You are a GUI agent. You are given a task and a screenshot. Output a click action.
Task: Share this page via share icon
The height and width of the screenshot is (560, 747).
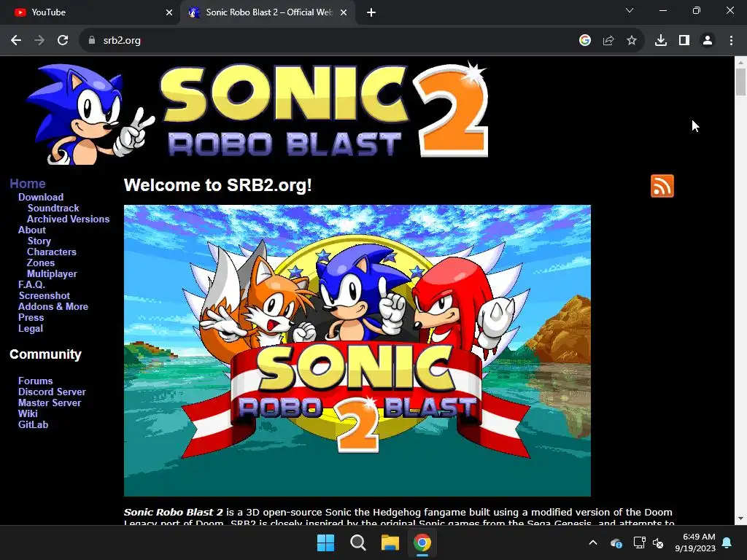coord(608,41)
